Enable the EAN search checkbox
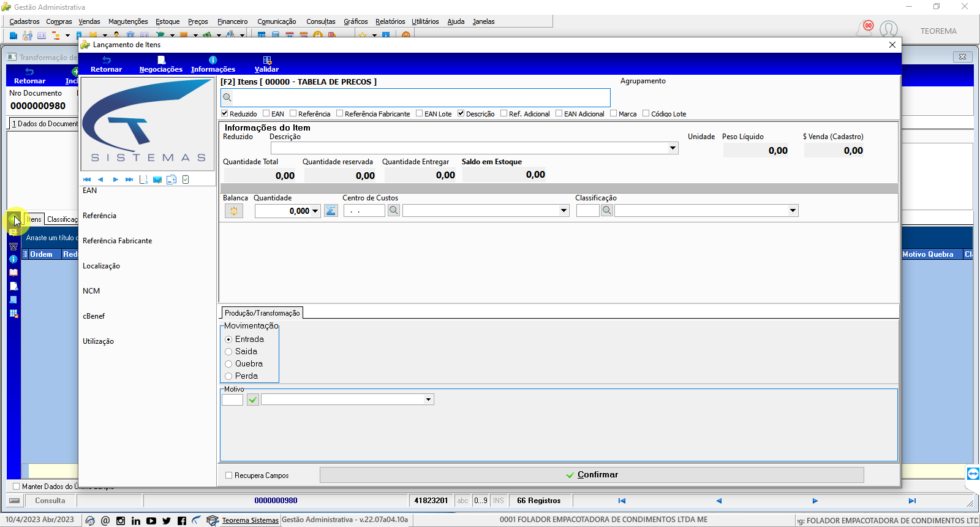 coord(266,113)
